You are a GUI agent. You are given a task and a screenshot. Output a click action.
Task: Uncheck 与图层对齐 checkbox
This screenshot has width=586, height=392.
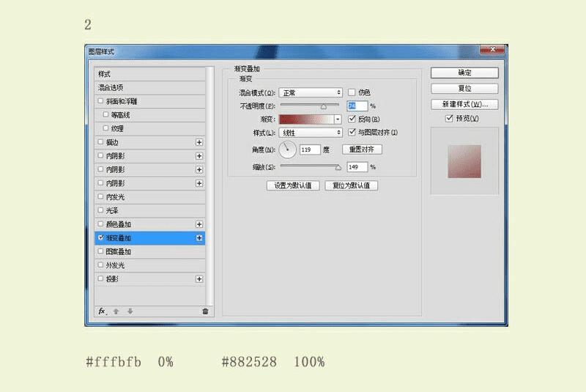[x=352, y=132]
